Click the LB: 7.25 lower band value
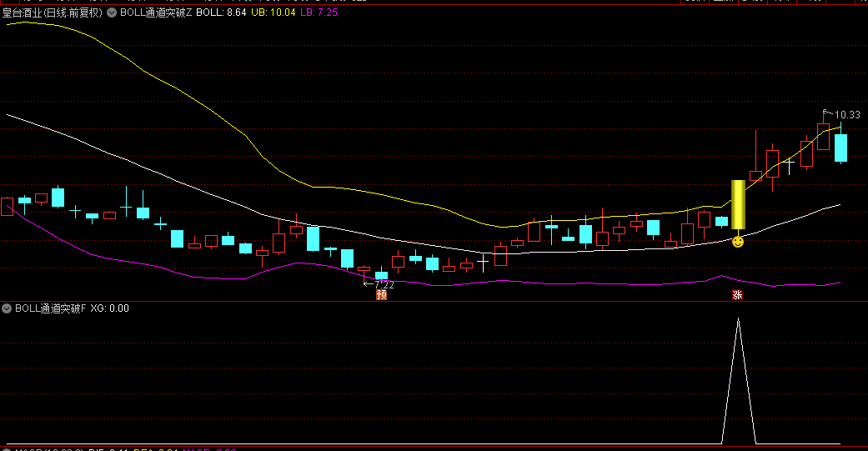 pyautogui.click(x=319, y=13)
